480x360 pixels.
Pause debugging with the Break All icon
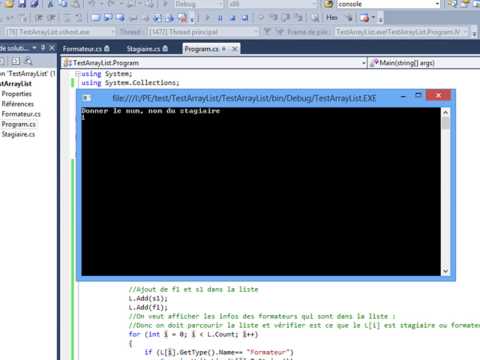point(220,18)
